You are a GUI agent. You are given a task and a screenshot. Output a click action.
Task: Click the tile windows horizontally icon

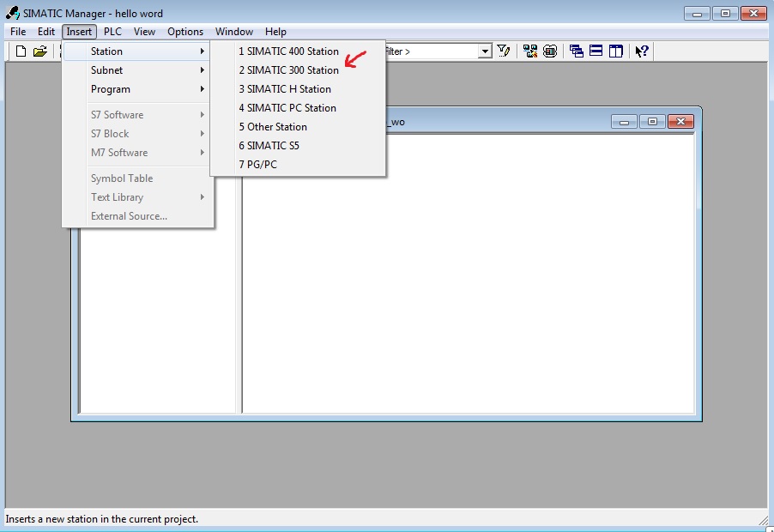pos(596,51)
